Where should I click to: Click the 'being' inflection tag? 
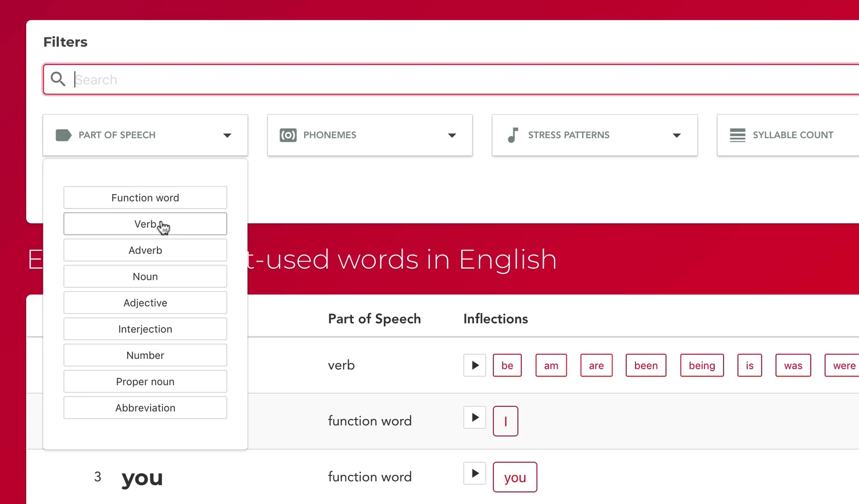point(702,365)
